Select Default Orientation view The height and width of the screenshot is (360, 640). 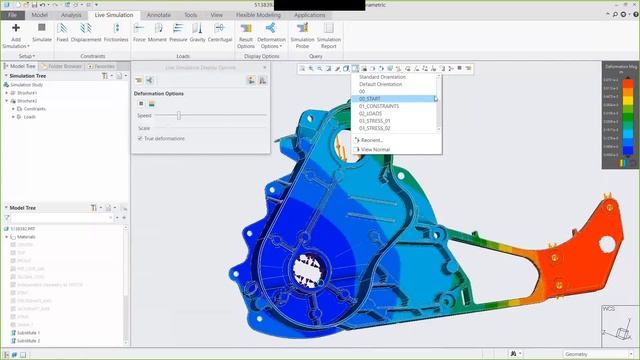tap(380, 84)
